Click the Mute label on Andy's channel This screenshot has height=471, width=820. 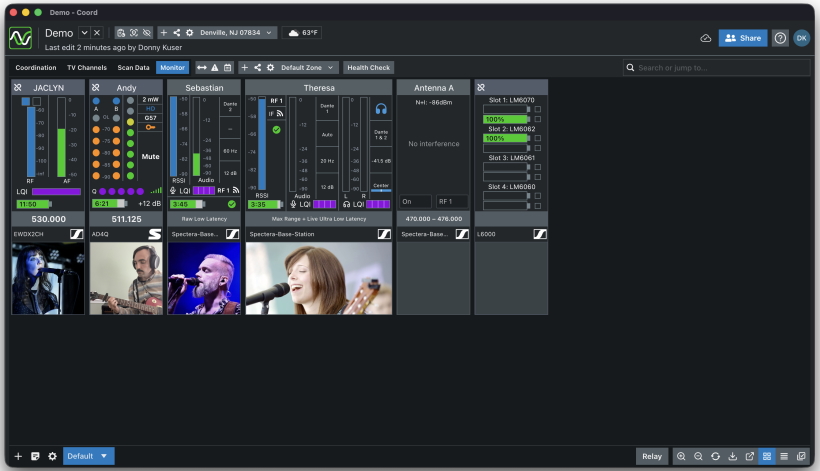[x=150, y=156]
